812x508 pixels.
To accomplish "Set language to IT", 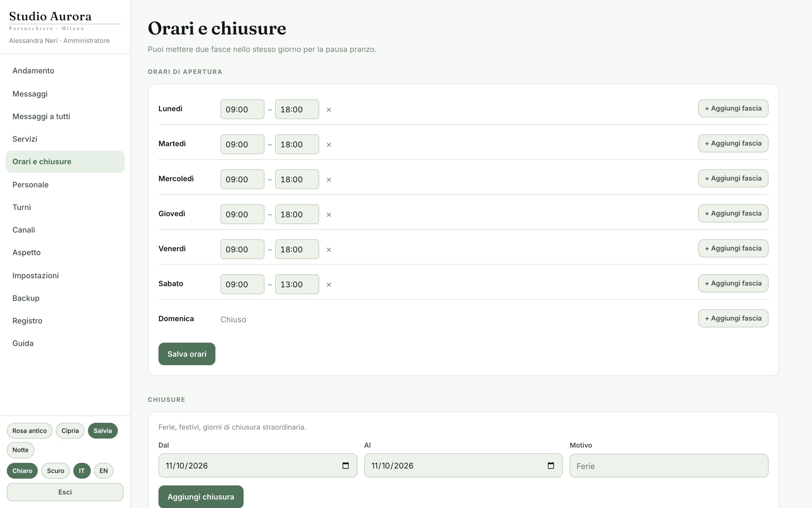I will pyautogui.click(x=82, y=471).
